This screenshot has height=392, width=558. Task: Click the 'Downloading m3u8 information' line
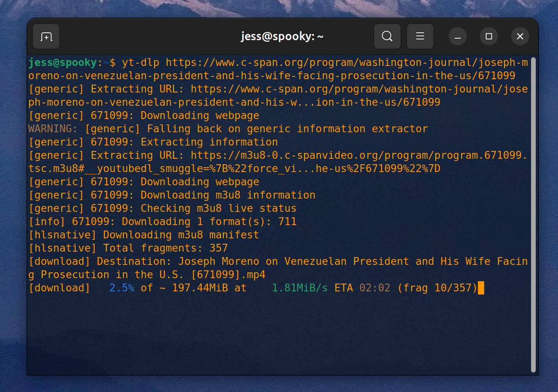tap(172, 195)
